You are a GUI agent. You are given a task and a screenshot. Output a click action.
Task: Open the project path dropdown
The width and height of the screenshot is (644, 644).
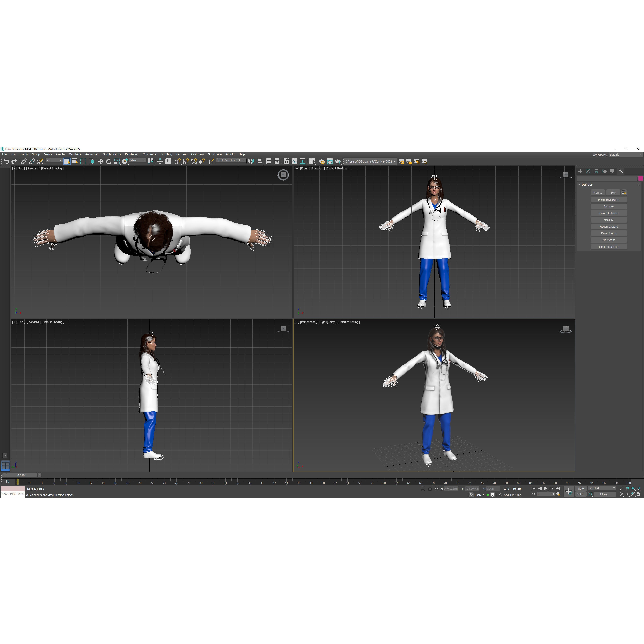click(370, 162)
